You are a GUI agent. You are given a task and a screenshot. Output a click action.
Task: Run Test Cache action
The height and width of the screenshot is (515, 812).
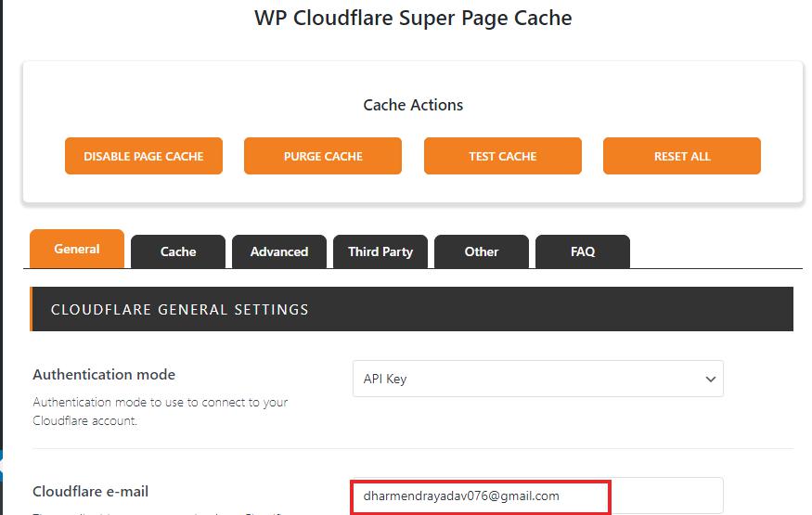tap(503, 156)
